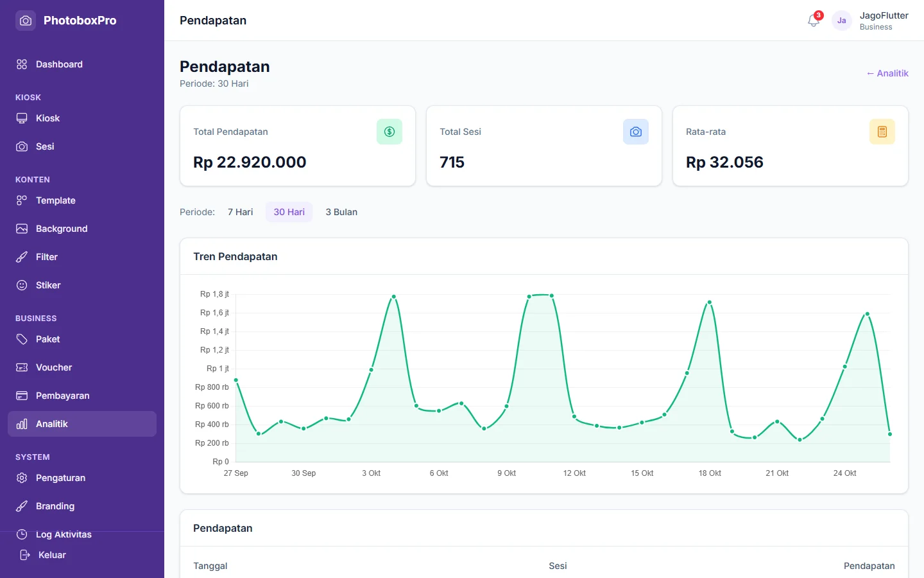Click the Branding brush icon

coord(22,506)
